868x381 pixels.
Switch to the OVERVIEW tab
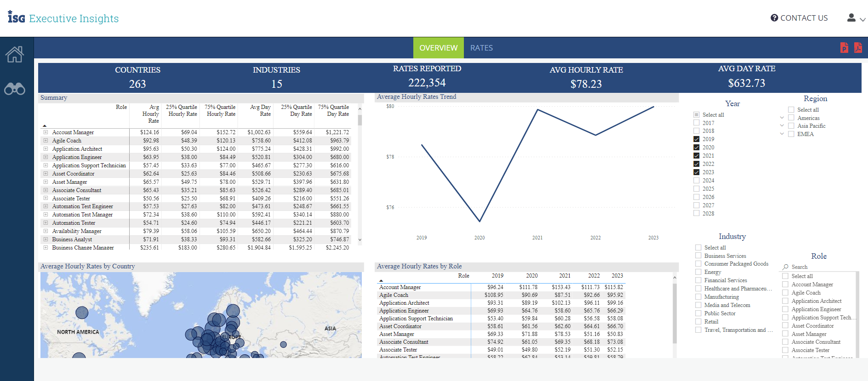(438, 48)
